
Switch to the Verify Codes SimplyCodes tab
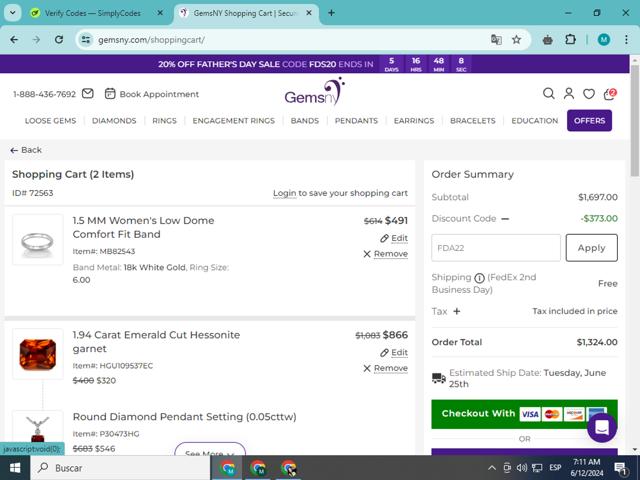click(x=92, y=13)
